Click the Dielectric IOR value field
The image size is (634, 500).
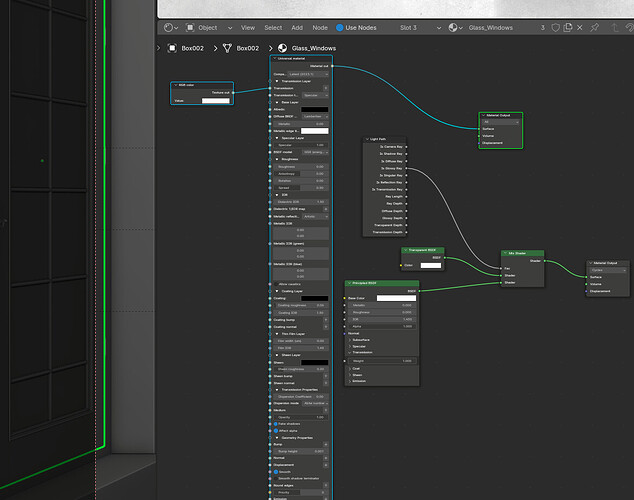[301, 202]
